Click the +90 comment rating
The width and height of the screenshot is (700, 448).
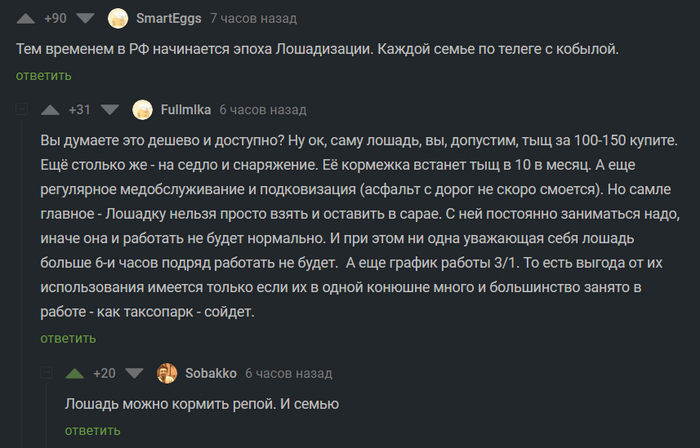pyautogui.click(x=56, y=18)
